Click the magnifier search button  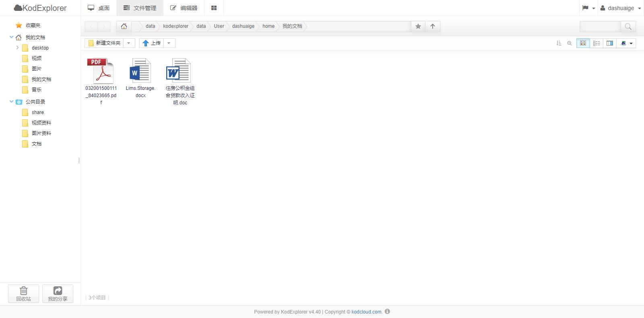coord(628,27)
